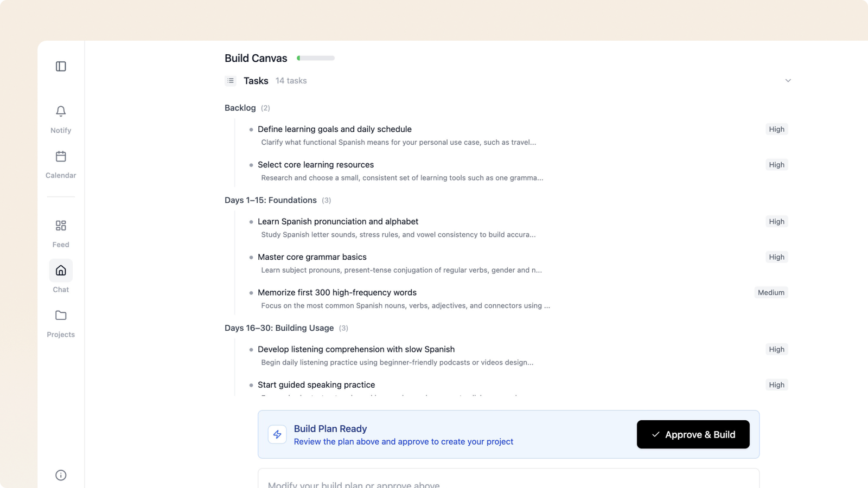Go to Feed grid icon
Image resolution: width=868 pixels, height=488 pixels.
click(61, 226)
